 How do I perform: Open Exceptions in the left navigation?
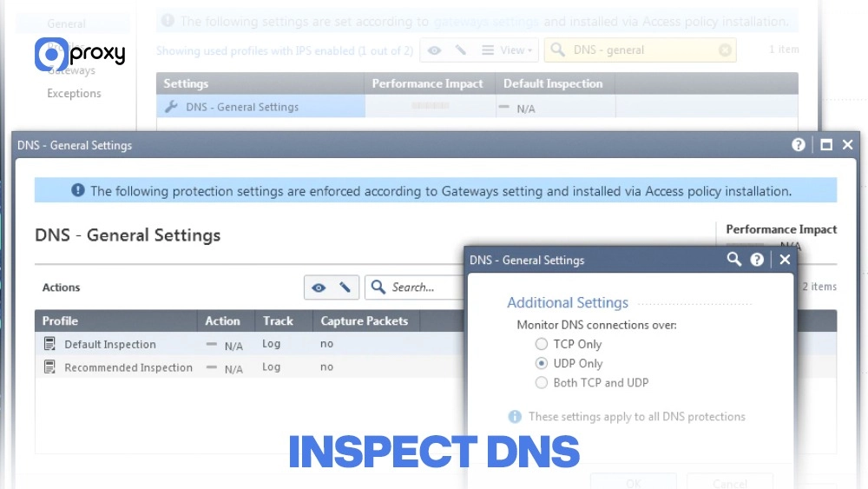pyautogui.click(x=74, y=93)
